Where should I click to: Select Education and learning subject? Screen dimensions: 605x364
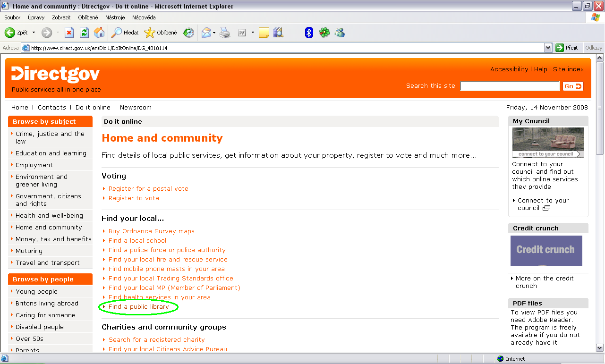point(51,153)
